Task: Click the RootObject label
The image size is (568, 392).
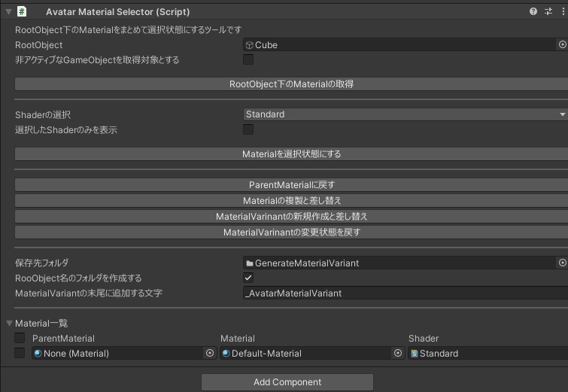Action: pos(39,45)
